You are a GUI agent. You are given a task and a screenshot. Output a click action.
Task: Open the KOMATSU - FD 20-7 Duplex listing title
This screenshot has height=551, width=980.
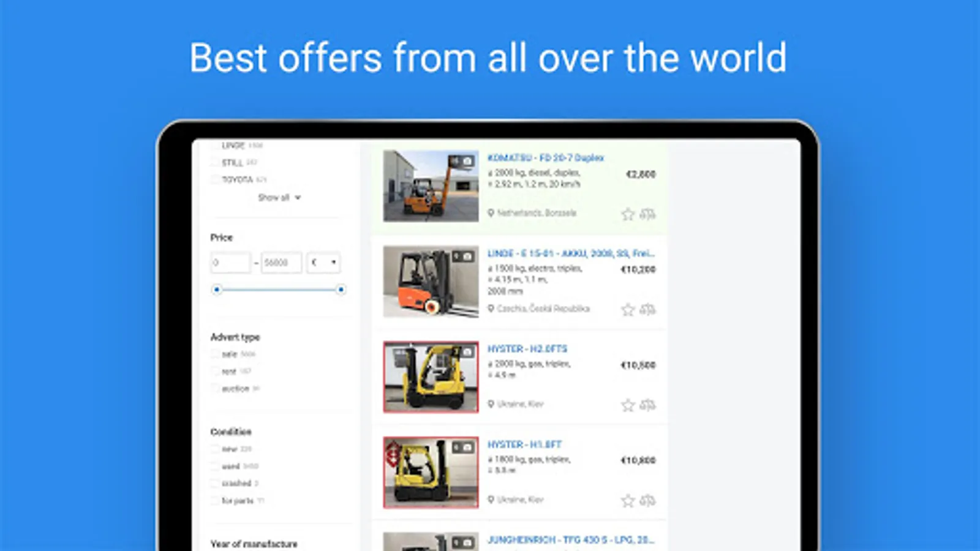[x=546, y=158]
